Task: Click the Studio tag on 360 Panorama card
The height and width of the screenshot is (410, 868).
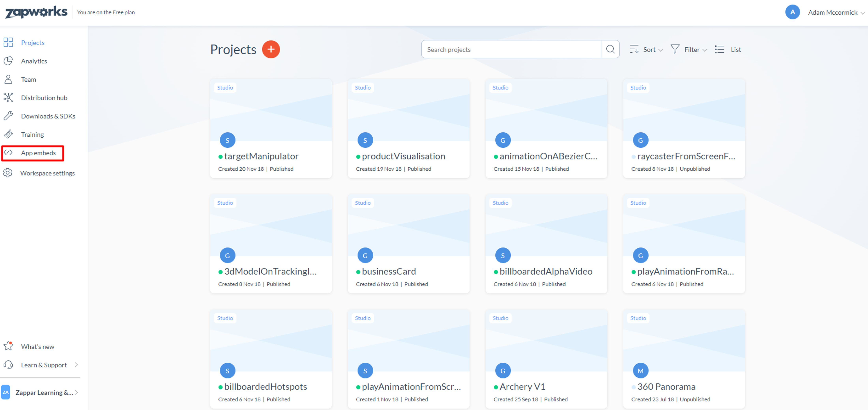Action: [x=638, y=318]
